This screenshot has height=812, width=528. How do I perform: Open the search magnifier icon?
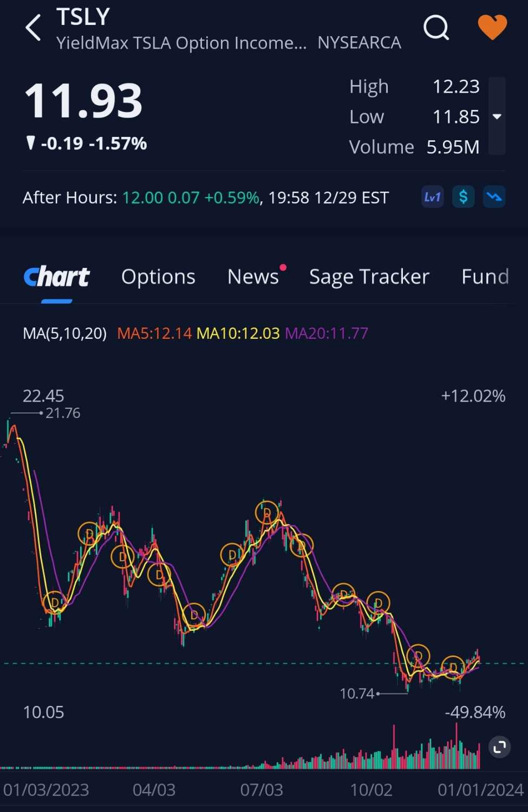point(436,27)
